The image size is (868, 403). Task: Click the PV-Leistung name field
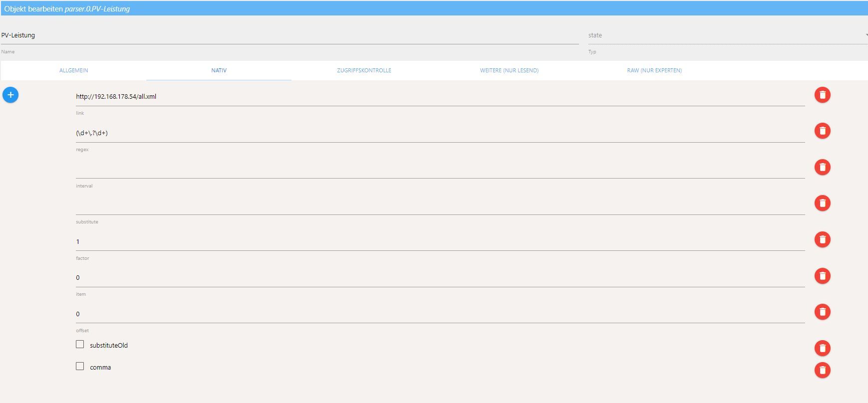click(289, 35)
